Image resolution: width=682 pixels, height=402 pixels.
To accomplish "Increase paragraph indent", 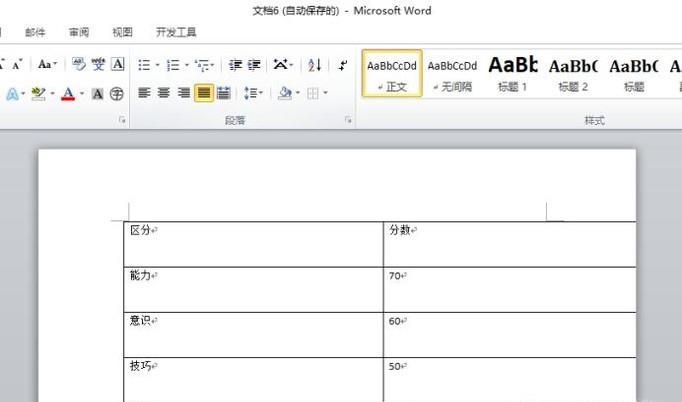I will tap(254, 65).
